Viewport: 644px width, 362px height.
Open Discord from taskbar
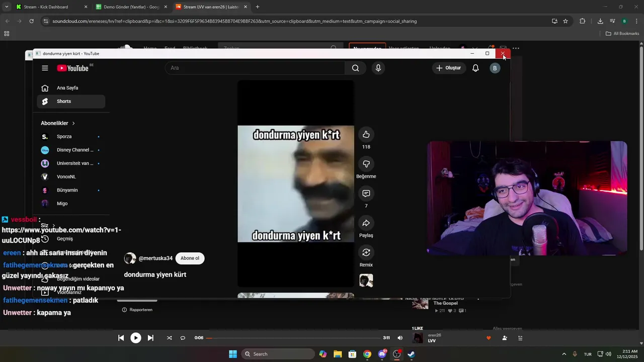pyautogui.click(x=382, y=354)
